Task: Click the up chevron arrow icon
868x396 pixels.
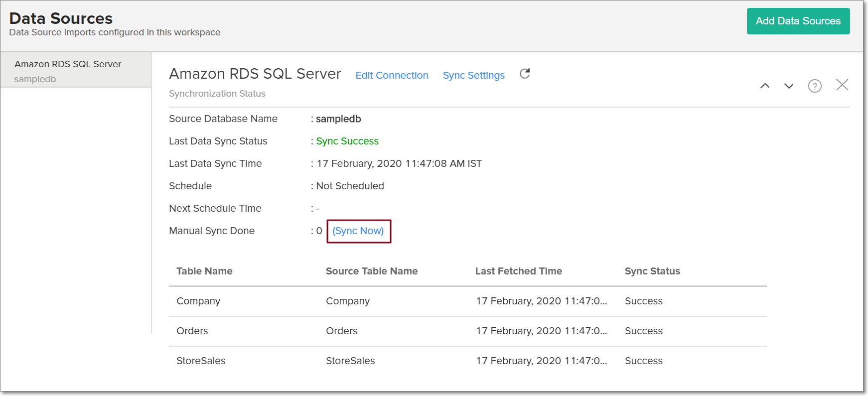Action: 765,86
